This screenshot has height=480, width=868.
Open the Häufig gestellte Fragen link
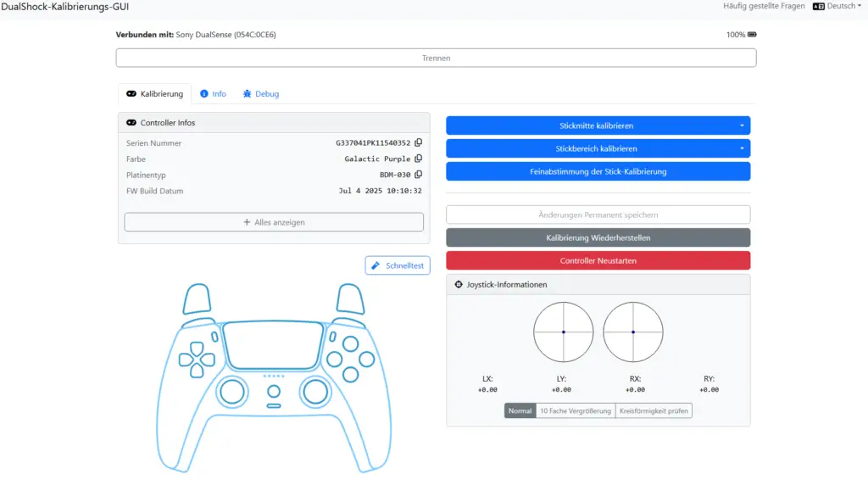(x=764, y=6)
